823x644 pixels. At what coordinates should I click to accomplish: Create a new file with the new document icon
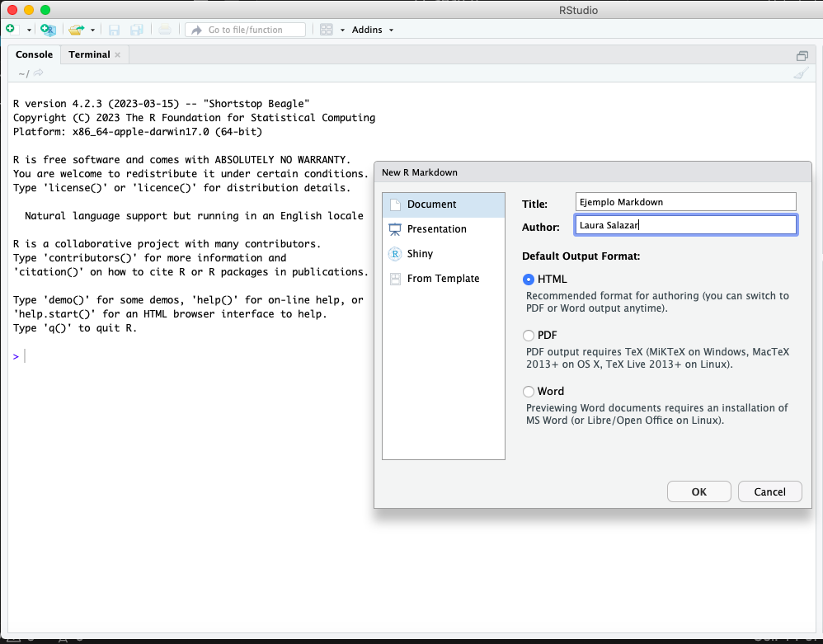click(12, 29)
